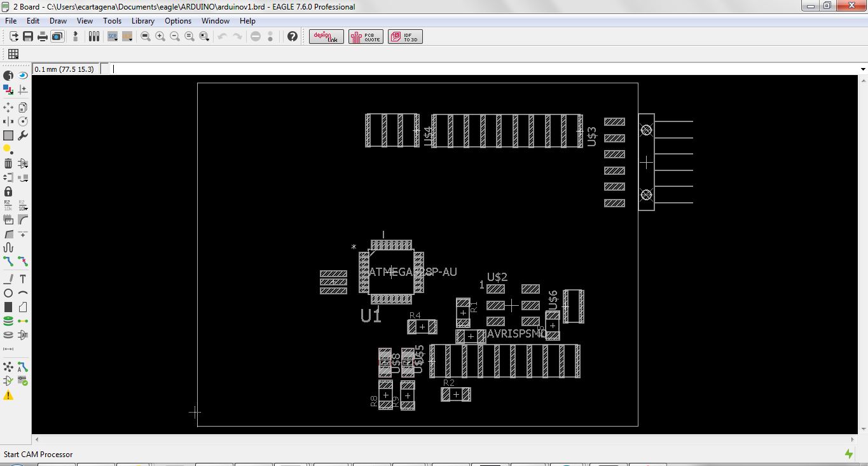Click the Zoom out magnifier icon
The image size is (868, 466).
point(175,36)
